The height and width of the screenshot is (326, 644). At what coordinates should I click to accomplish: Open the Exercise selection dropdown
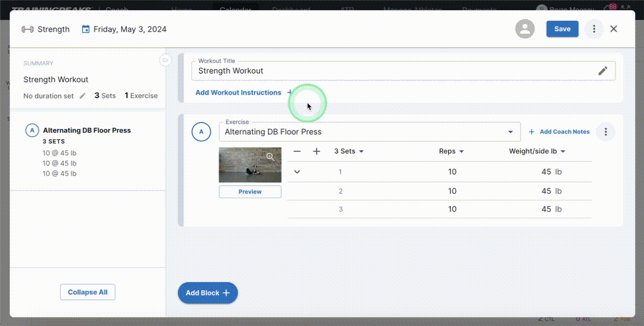(511, 132)
